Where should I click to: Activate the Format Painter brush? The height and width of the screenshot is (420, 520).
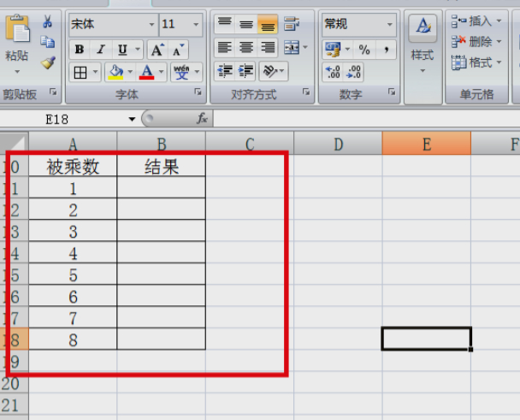tap(48, 62)
